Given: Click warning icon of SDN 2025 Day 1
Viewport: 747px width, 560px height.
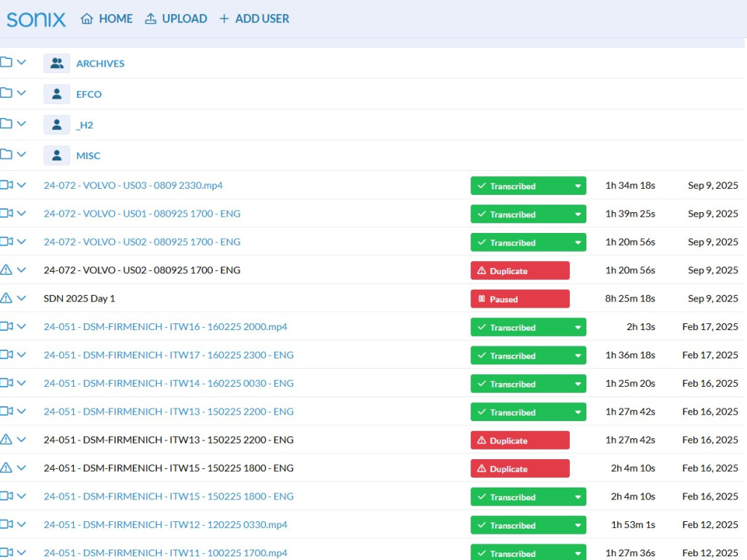Looking at the screenshot, I should 6,298.
